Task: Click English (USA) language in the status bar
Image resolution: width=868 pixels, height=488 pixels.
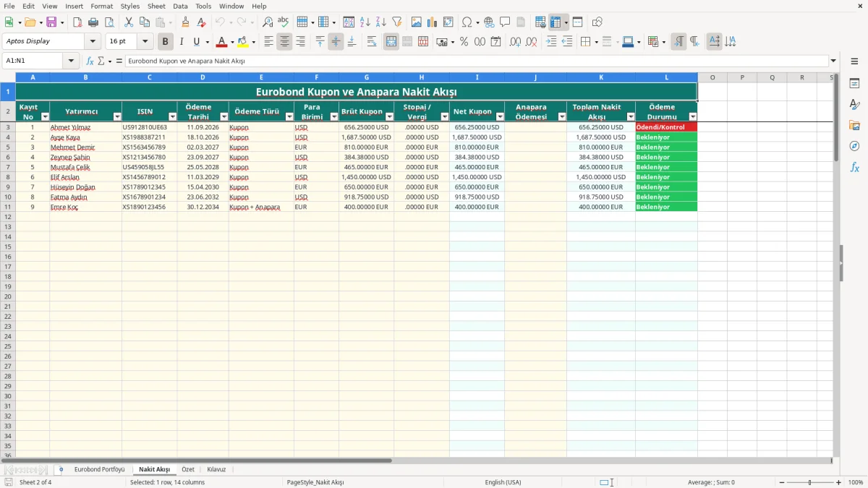Action: coord(503,482)
